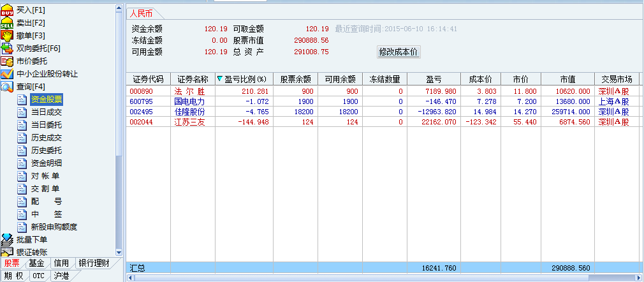This screenshot has height=282, width=644.
Task: Click the 汇总 summary row label
Action: (x=138, y=268)
